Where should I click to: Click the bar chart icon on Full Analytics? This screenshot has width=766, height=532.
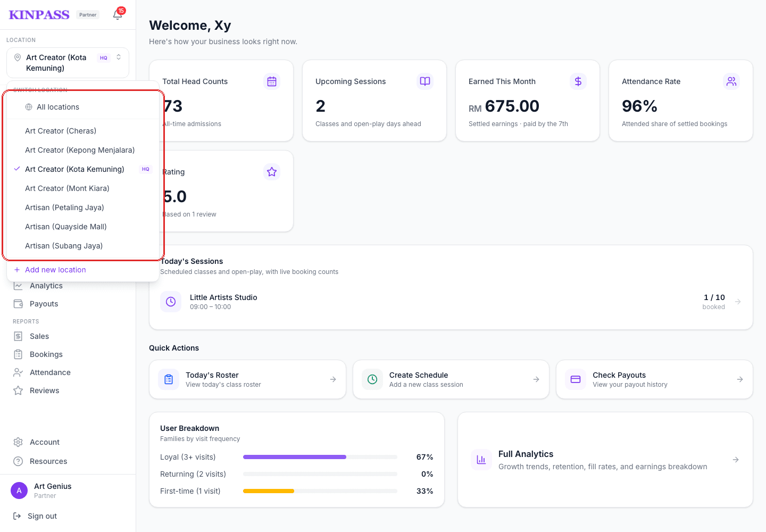(481, 460)
